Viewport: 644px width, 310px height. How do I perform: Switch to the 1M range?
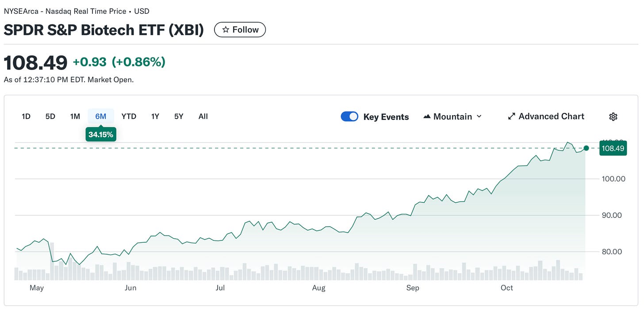[x=75, y=116]
